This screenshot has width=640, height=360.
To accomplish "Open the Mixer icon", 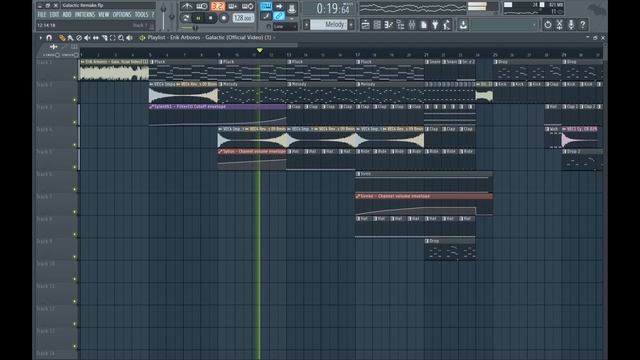I will pyautogui.click(x=412, y=25).
